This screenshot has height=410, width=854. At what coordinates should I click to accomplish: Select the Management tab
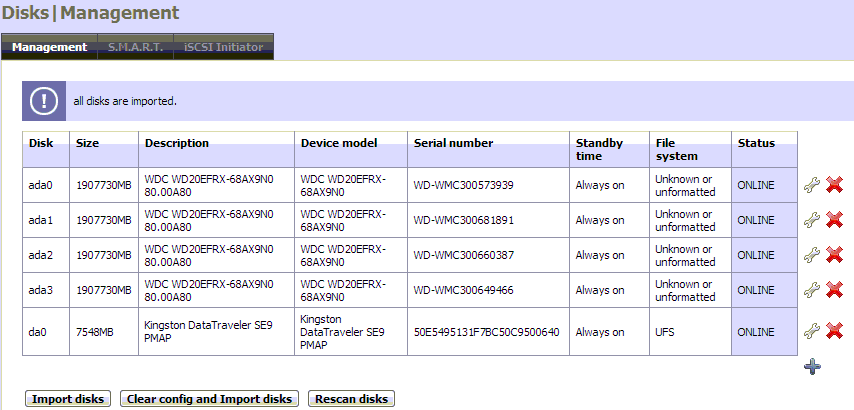click(50, 47)
